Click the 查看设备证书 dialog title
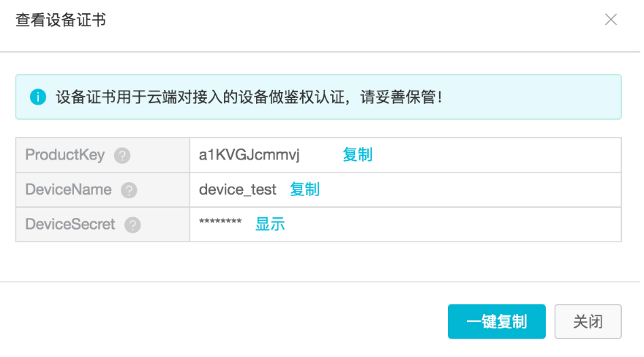Screen dimensions: 644x357 (61, 20)
